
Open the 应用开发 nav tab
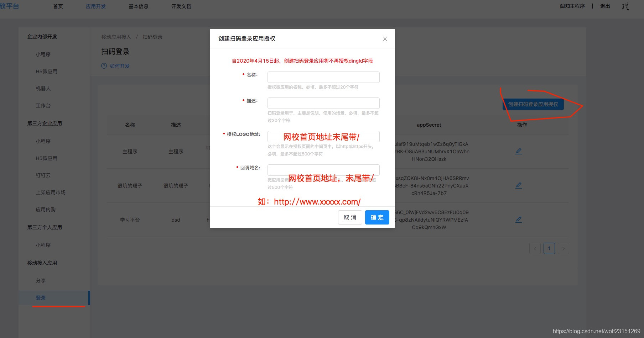click(x=96, y=6)
